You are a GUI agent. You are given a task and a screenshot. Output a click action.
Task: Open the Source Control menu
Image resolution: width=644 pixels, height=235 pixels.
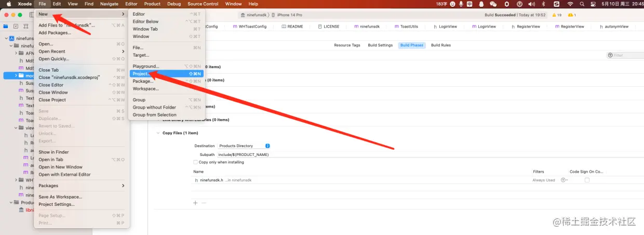click(x=203, y=4)
